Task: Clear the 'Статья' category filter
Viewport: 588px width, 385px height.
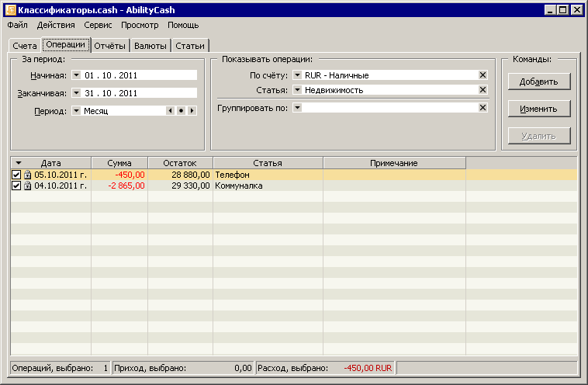Action: point(483,90)
